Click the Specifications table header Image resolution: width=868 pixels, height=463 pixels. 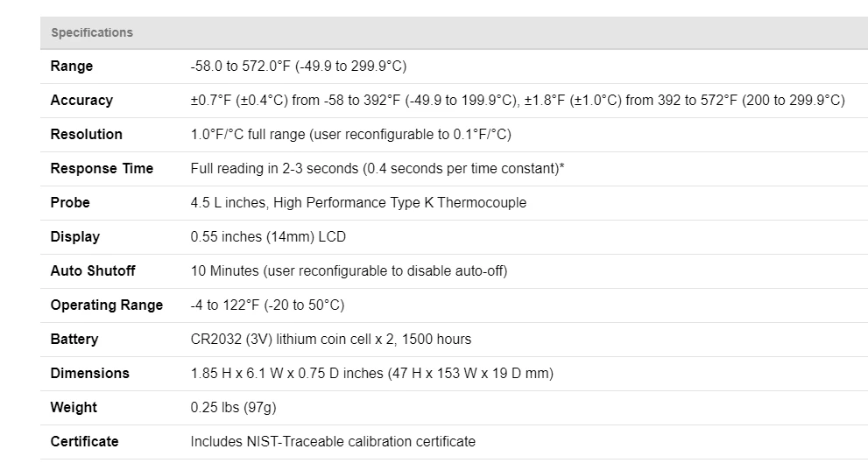click(x=92, y=32)
